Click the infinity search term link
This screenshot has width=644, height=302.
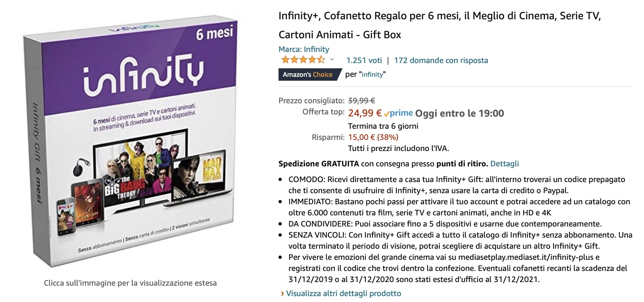click(x=373, y=74)
